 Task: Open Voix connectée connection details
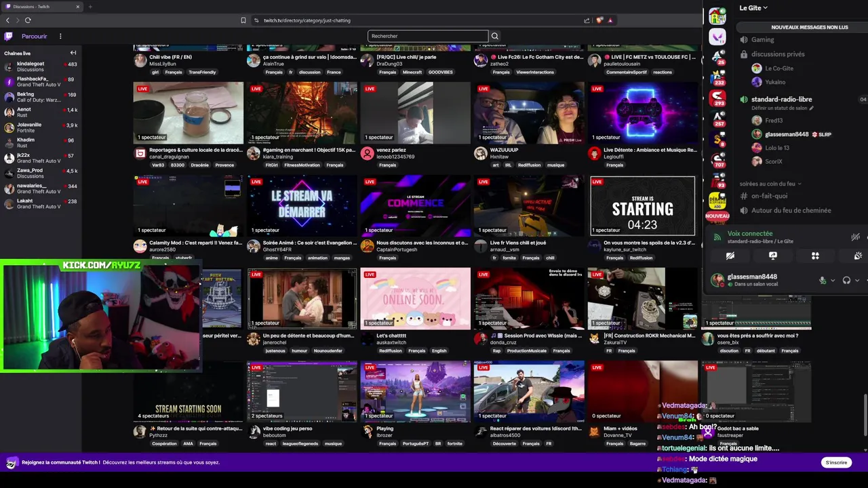(x=750, y=234)
